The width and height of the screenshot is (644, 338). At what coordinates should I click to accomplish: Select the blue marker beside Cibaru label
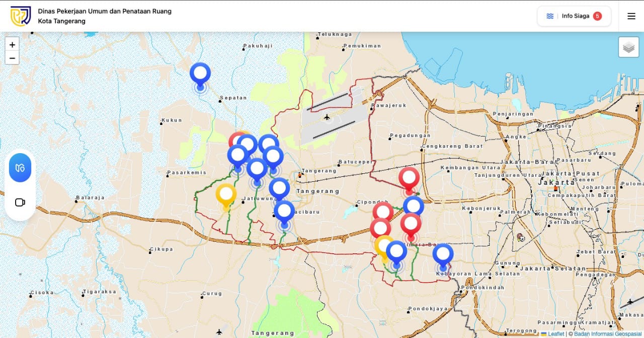pyautogui.click(x=284, y=212)
